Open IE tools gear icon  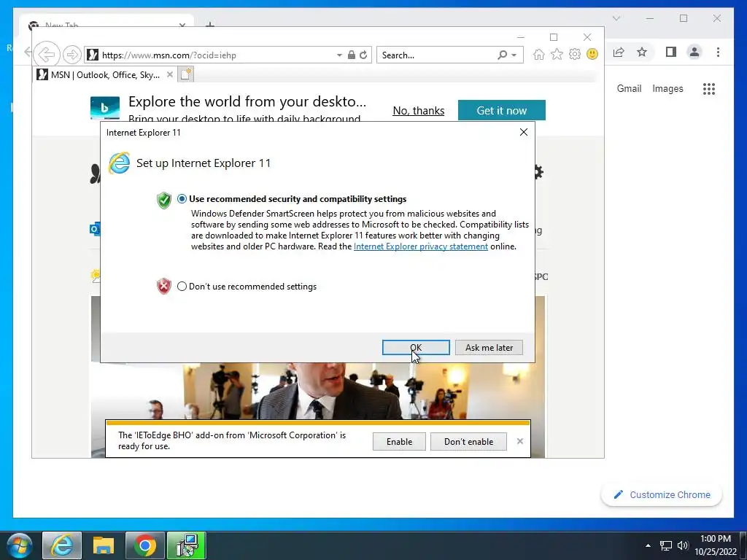point(575,54)
